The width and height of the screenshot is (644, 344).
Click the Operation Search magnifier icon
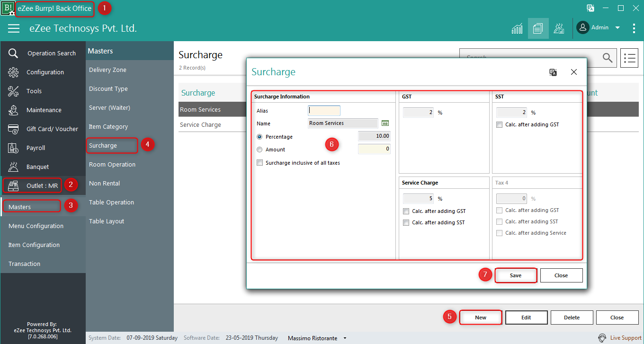point(13,53)
